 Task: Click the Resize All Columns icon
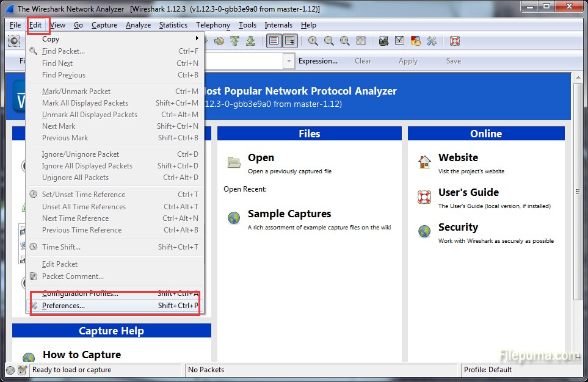[361, 41]
